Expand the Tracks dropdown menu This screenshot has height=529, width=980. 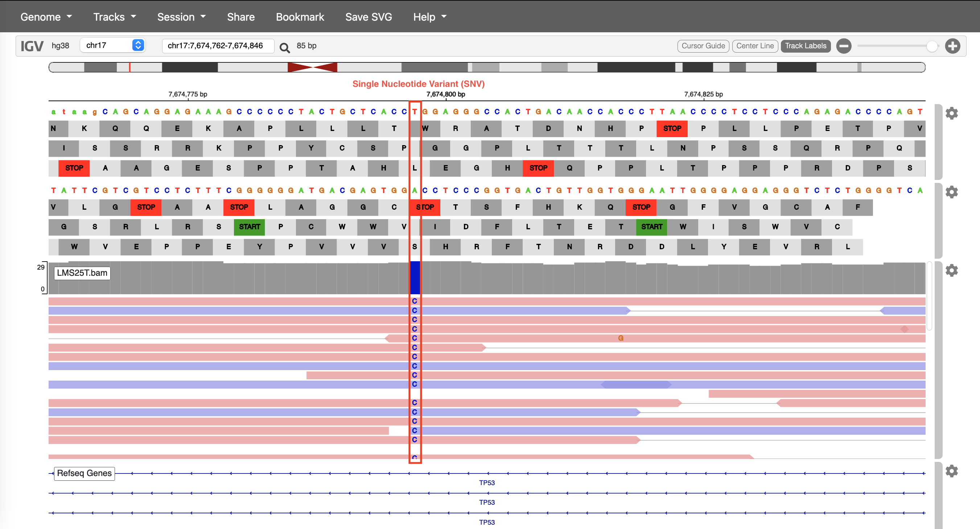(x=115, y=17)
